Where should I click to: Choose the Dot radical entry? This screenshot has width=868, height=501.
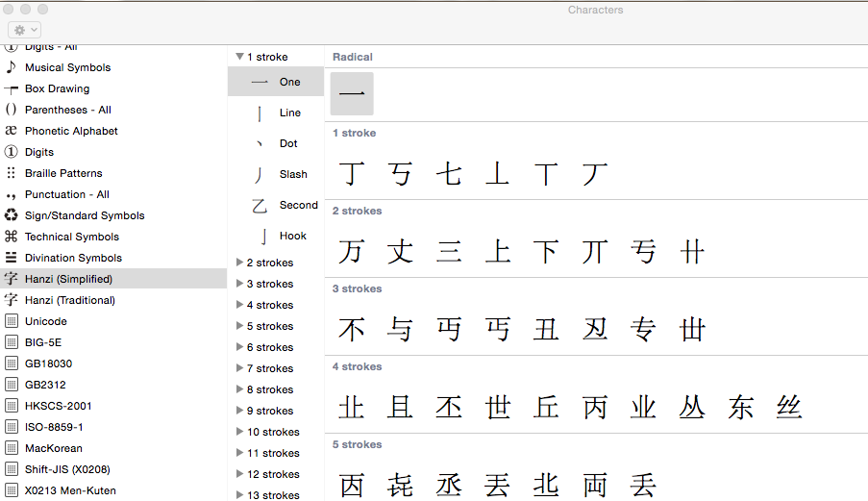(287, 143)
